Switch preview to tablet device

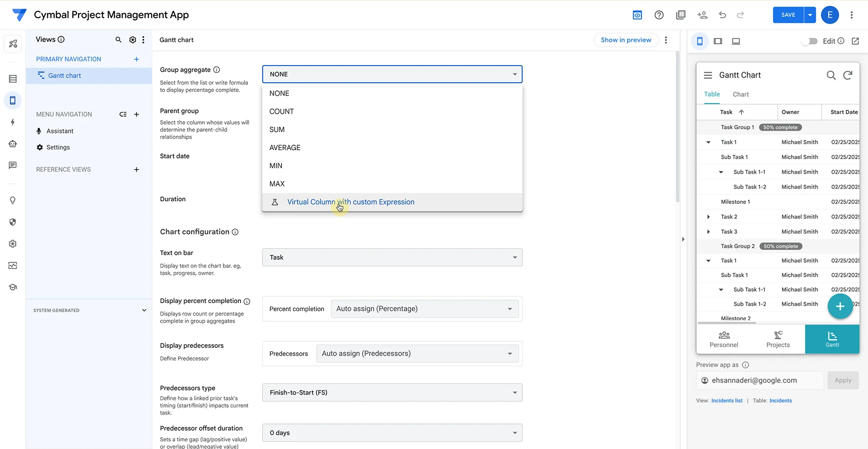click(718, 41)
